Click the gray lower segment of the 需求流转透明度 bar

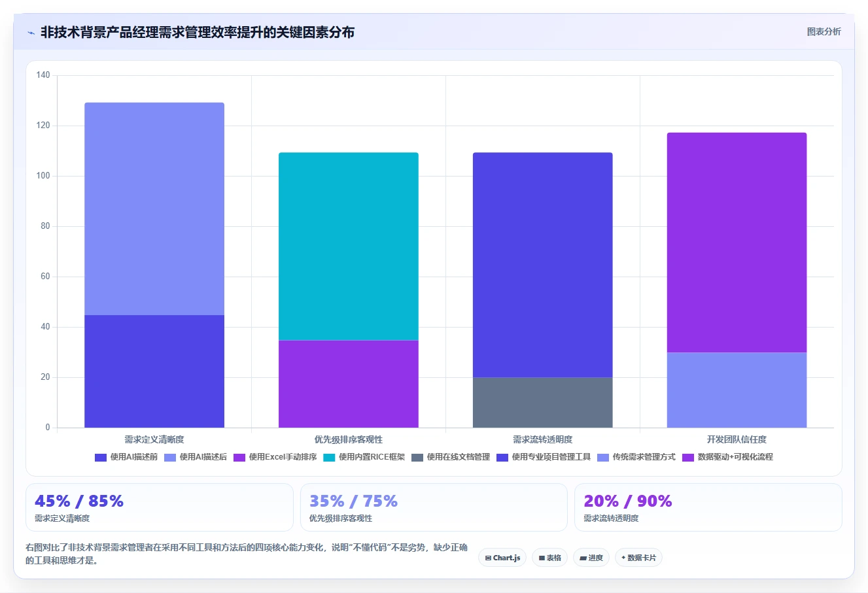coord(543,402)
